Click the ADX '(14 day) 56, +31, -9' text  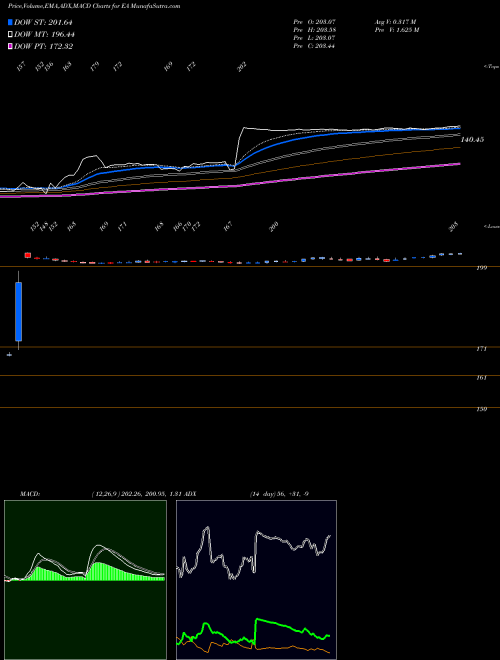[x=279, y=494]
